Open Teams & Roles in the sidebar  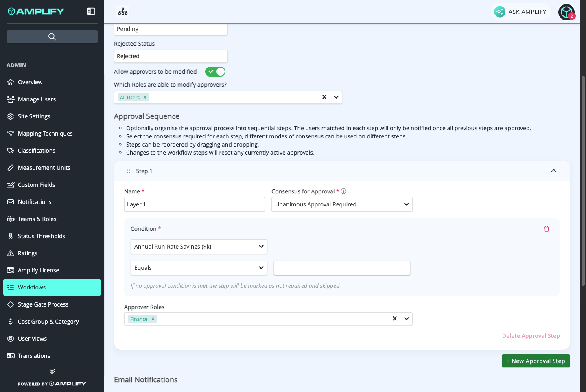point(52,219)
